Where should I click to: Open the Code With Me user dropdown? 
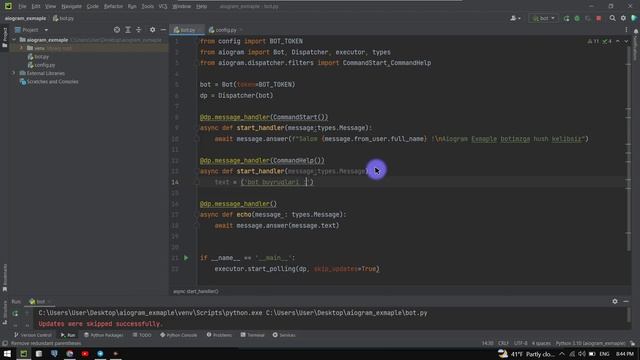[515, 18]
